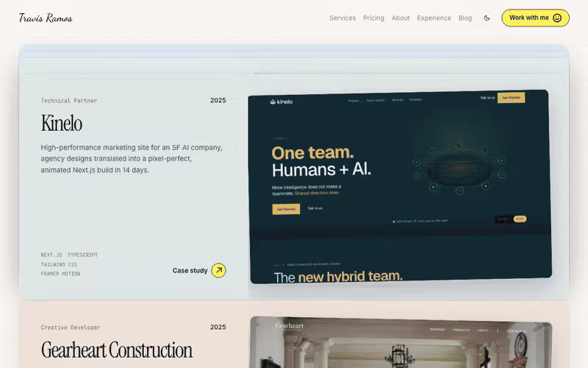Open the Blog nav link

click(465, 18)
